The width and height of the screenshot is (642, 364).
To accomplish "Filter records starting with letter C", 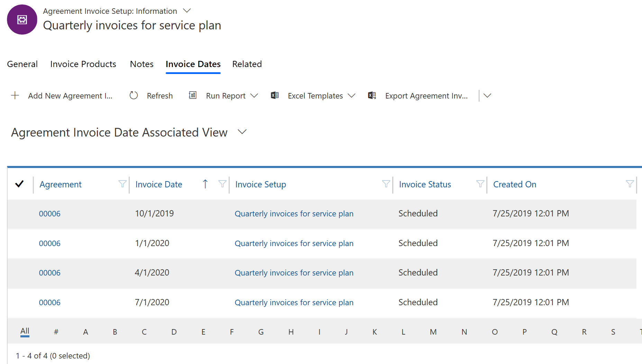I will (144, 332).
